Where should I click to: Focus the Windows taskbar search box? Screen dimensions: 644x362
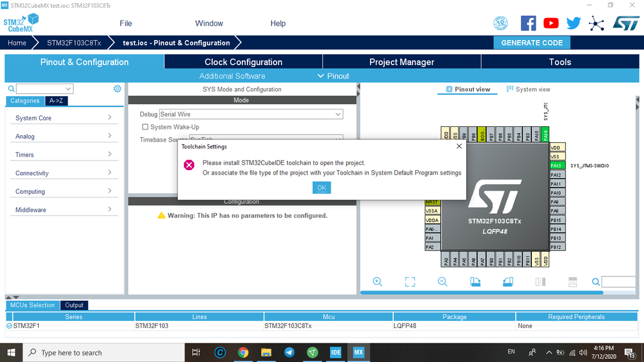coord(104,352)
